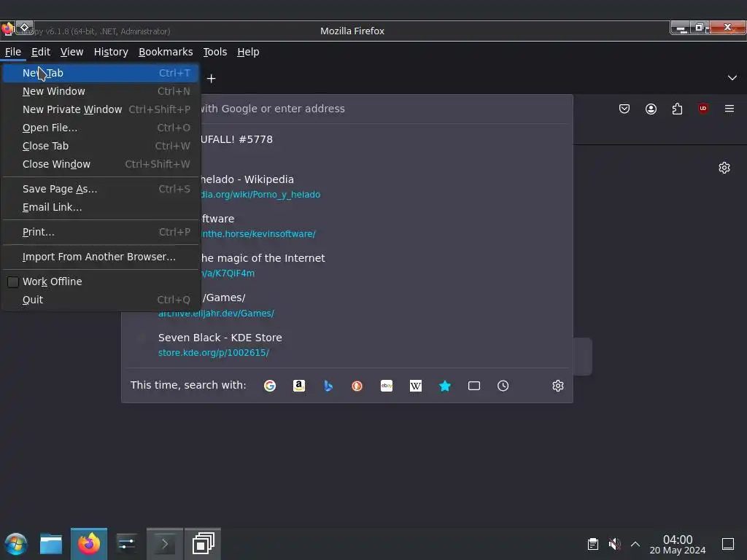Viewport: 747px width, 560px height.
Task: Select Import From Another Browser... entry
Action: 101,257
